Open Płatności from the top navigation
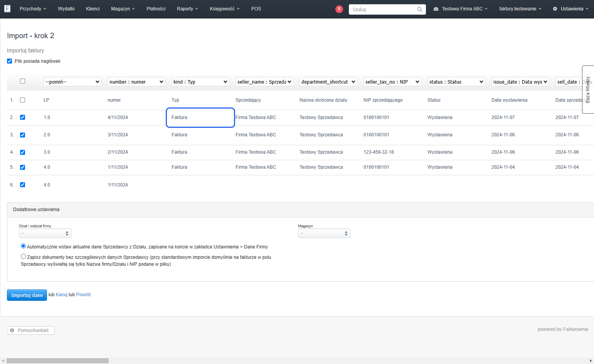Image resolution: width=594 pixels, height=364 pixels. [x=156, y=9]
